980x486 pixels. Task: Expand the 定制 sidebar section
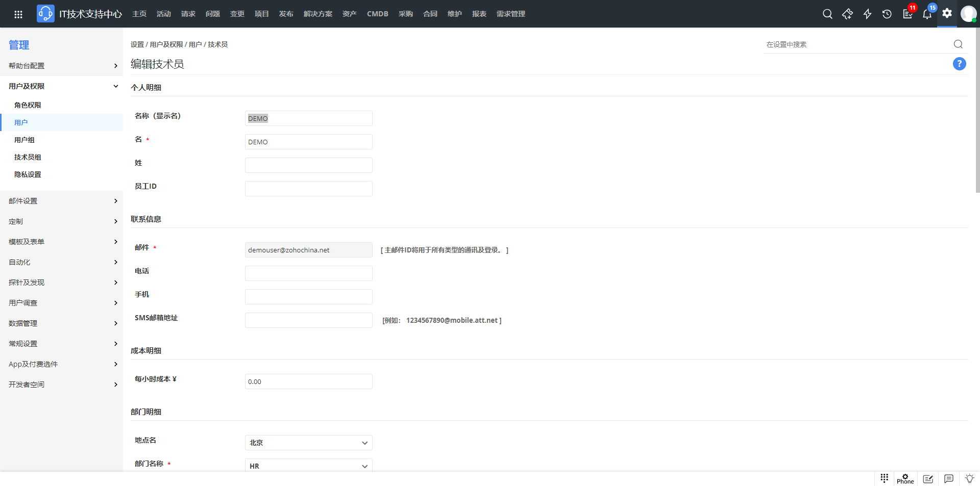coord(62,221)
